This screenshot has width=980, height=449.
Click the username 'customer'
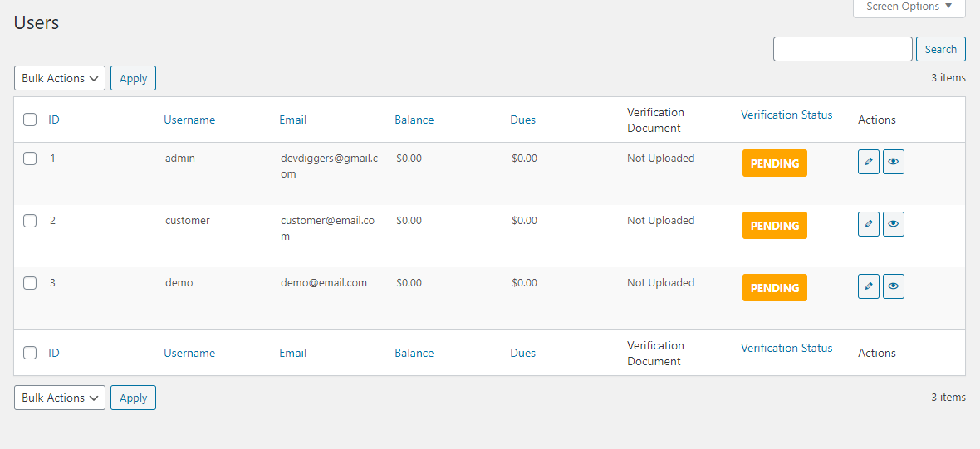pyautogui.click(x=188, y=221)
